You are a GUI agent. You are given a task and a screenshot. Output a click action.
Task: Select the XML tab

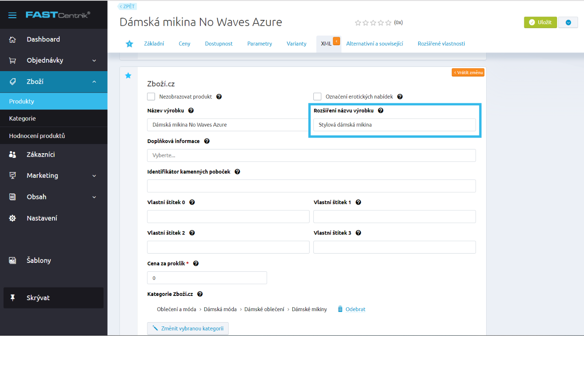(x=326, y=44)
